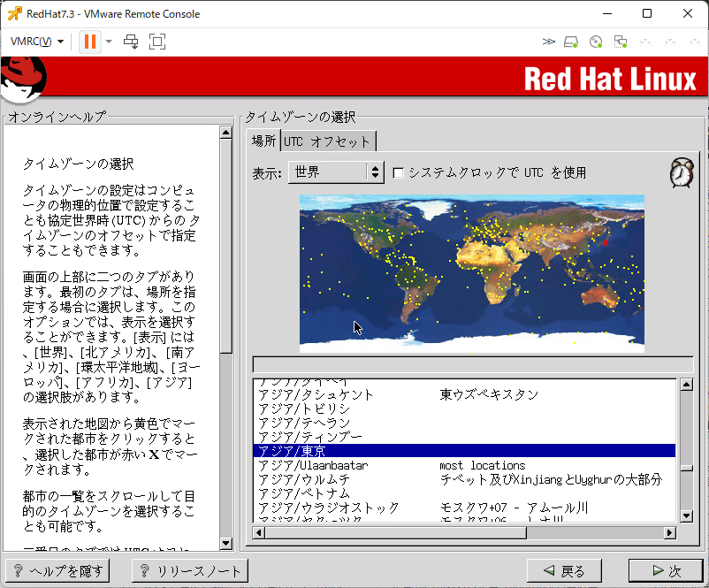
Task: Maximize the VMware Remote Console window
Action: 647,13
